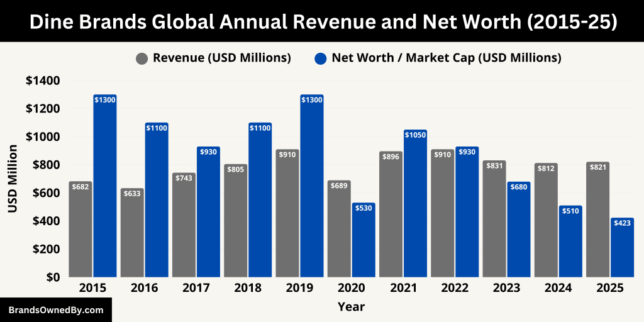644x322 pixels.
Task: Click the BrandsOwnedBy.com watermark link
Action: pos(56,310)
